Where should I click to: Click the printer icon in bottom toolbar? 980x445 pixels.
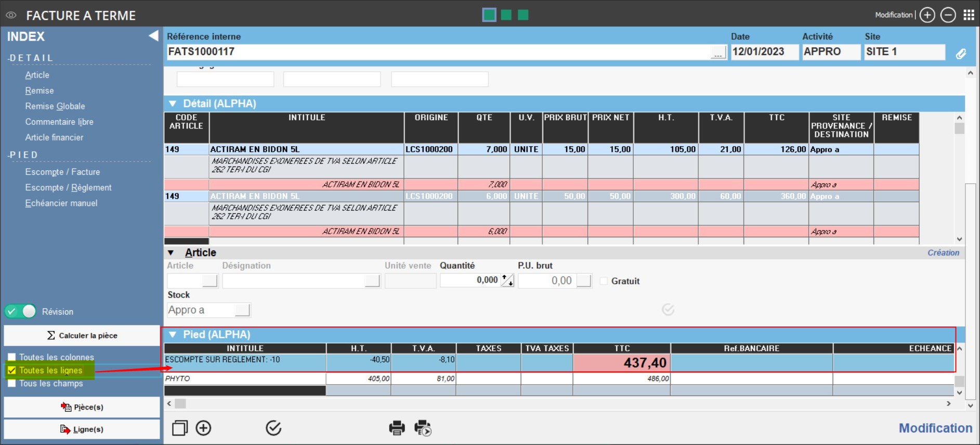(x=397, y=428)
